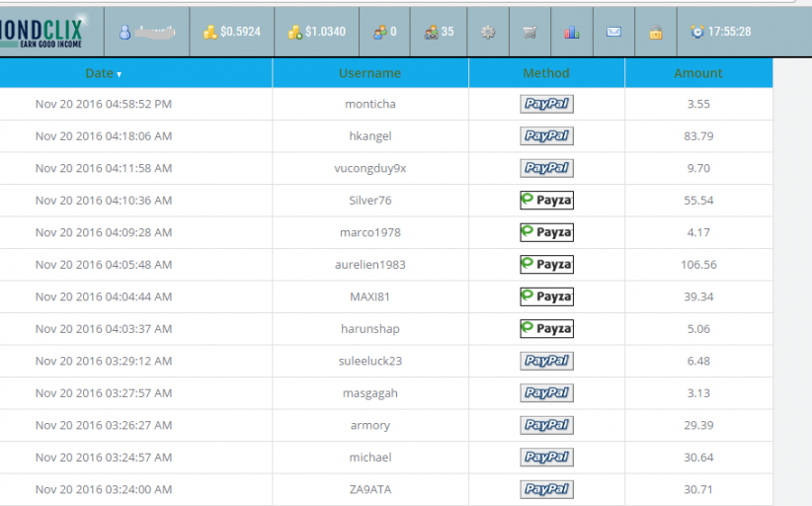Open direct referrals showing 0

click(x=384, y=32)
